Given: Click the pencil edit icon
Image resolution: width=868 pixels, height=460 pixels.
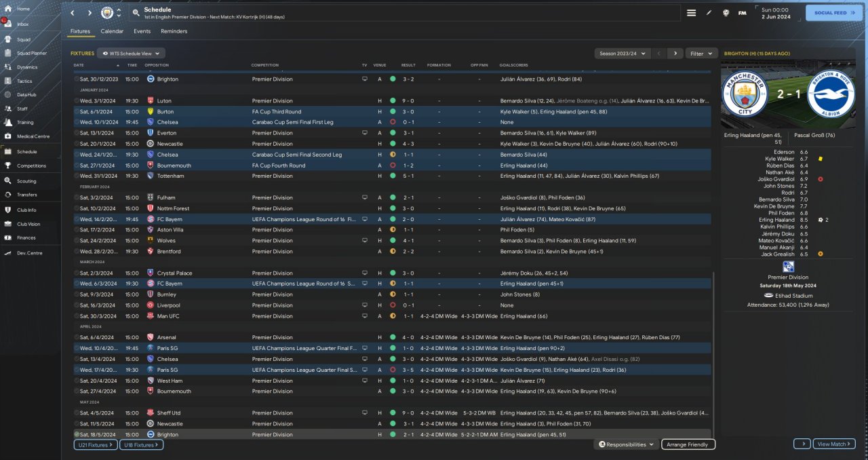Looking at the screenshot, I should coord(709,13).
